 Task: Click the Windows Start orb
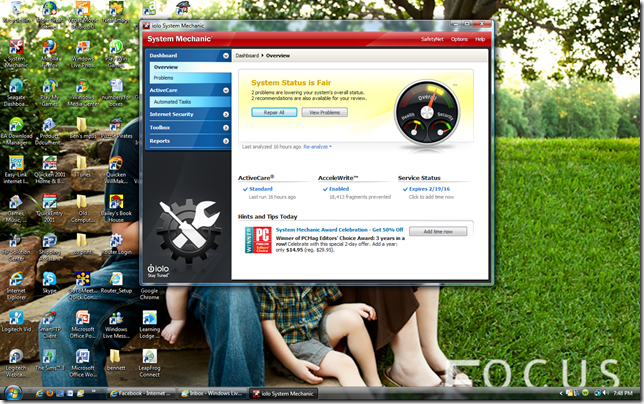pyautogui.click(x=13, y=393)
